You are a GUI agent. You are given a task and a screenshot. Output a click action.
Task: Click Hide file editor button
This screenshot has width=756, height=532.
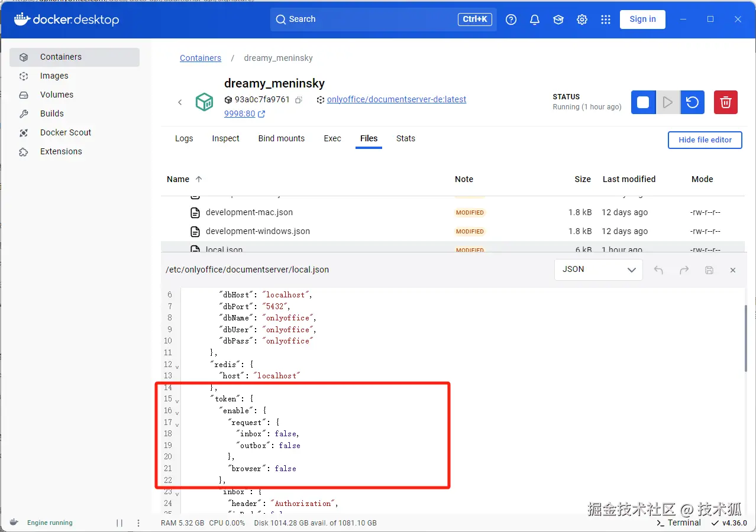[x=705, y=140]
